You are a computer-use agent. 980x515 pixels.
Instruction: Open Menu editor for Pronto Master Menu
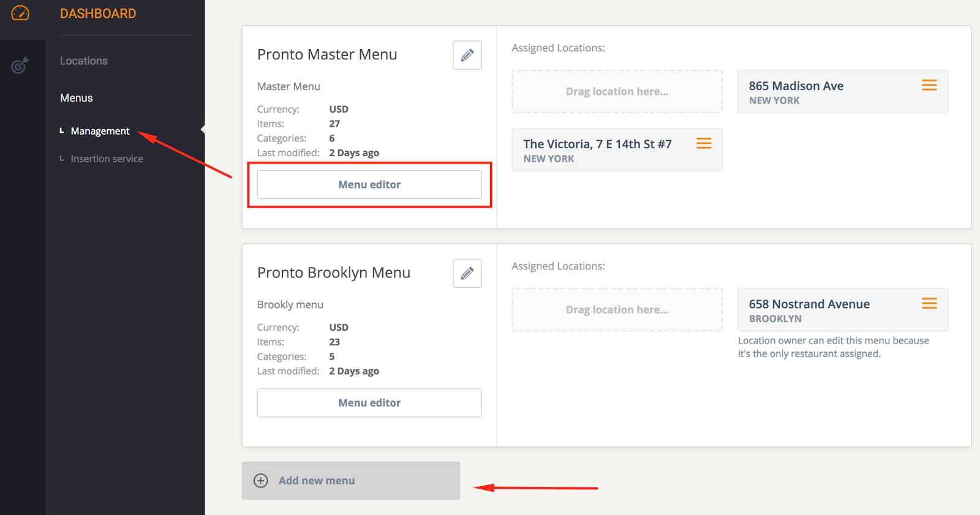(x=369, y=185)
